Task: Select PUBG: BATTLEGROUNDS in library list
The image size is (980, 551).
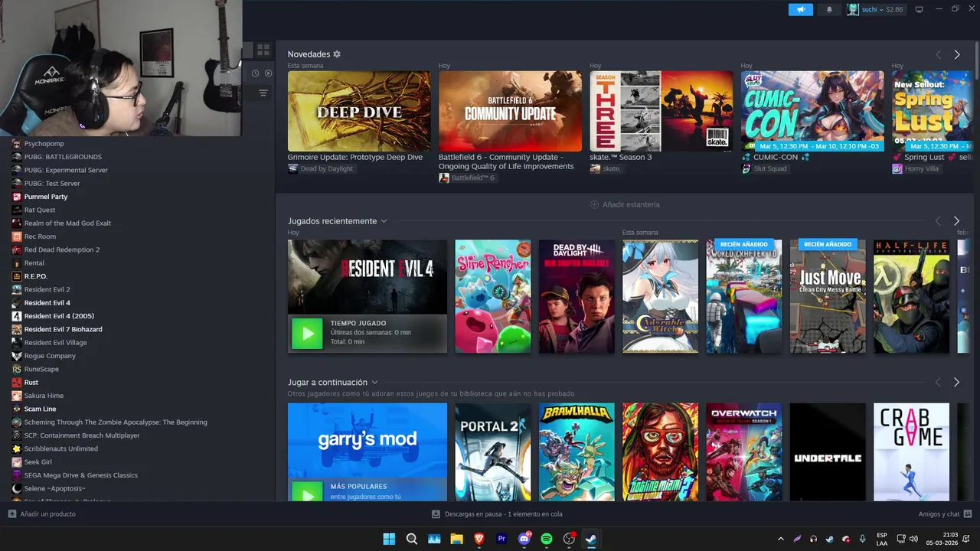Action: (63, 157)
